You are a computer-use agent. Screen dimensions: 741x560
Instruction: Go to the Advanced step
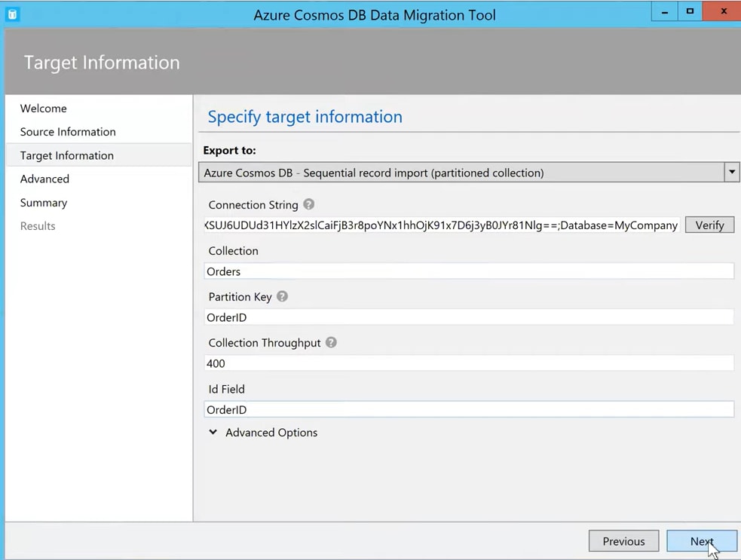[45, 179]
